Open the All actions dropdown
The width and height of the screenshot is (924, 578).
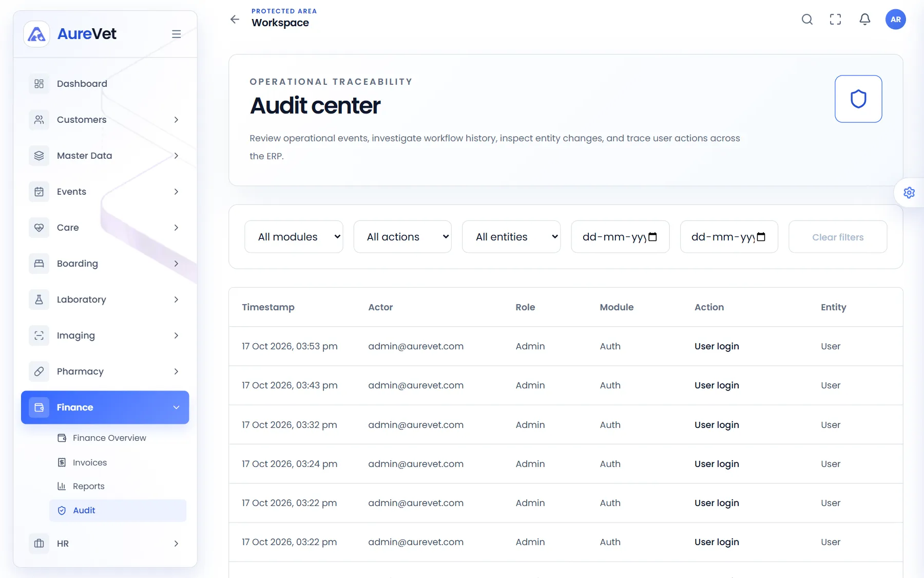402,237
